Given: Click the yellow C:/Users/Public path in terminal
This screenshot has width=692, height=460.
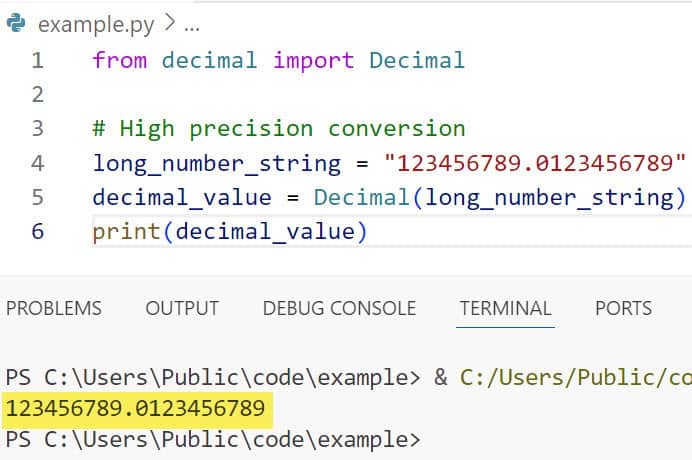Looking at the screenshot, I should pos(575,377).
